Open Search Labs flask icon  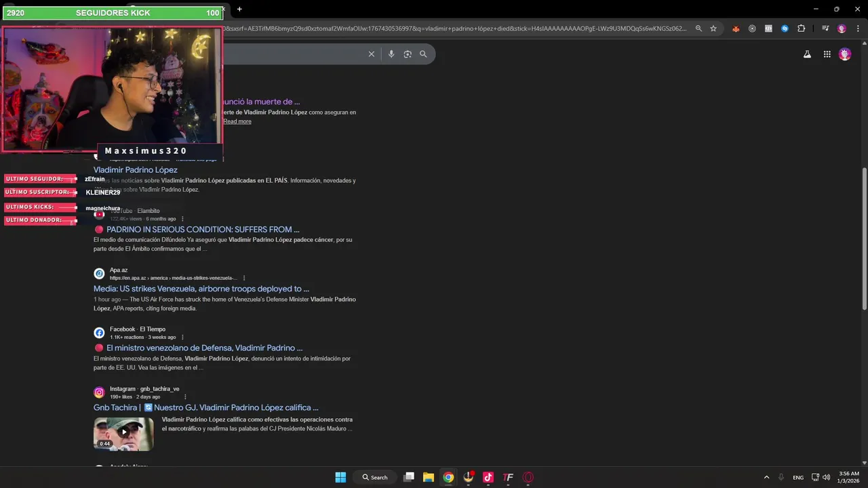click(x=807, y=54)
